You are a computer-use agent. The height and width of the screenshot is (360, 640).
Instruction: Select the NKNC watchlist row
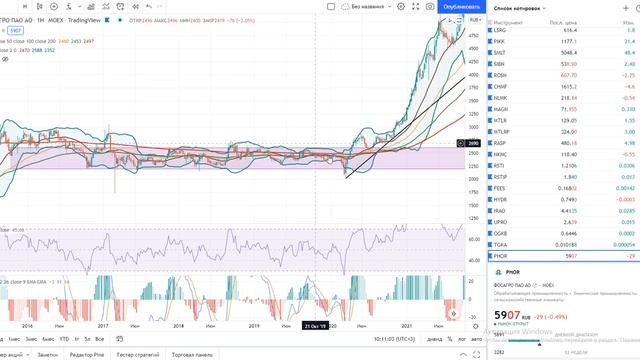[563, 155]
